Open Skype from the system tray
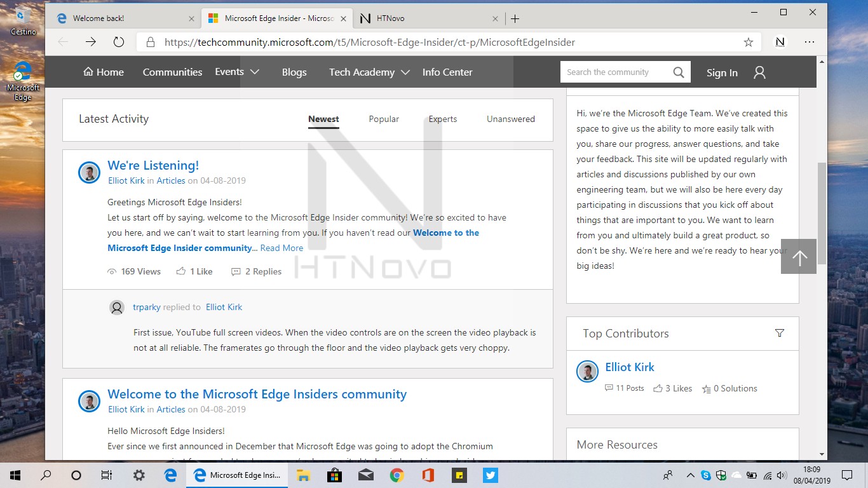Screen dimensions: 868x488 click(705, 475)
